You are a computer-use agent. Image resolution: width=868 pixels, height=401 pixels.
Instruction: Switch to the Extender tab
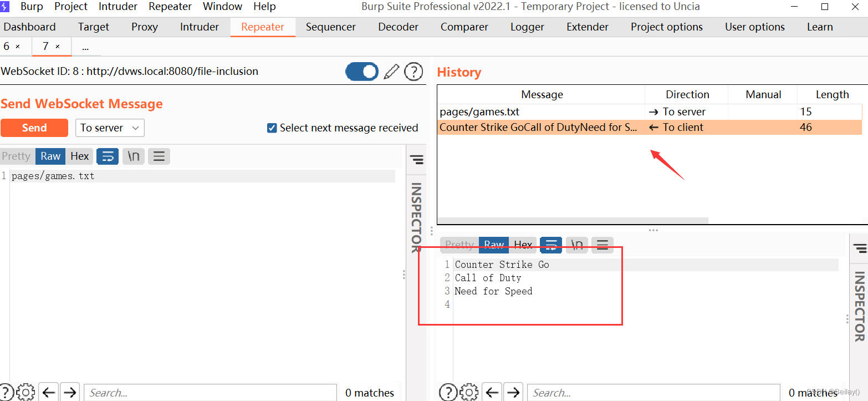(588, 27)
